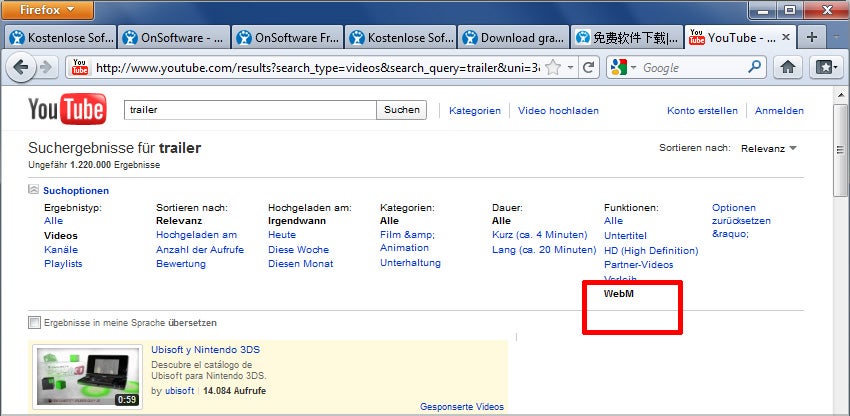Open the Relevanz sort dropdown
Image resolution: width=850 pixels, height=416 pixels.
(769, 148)
